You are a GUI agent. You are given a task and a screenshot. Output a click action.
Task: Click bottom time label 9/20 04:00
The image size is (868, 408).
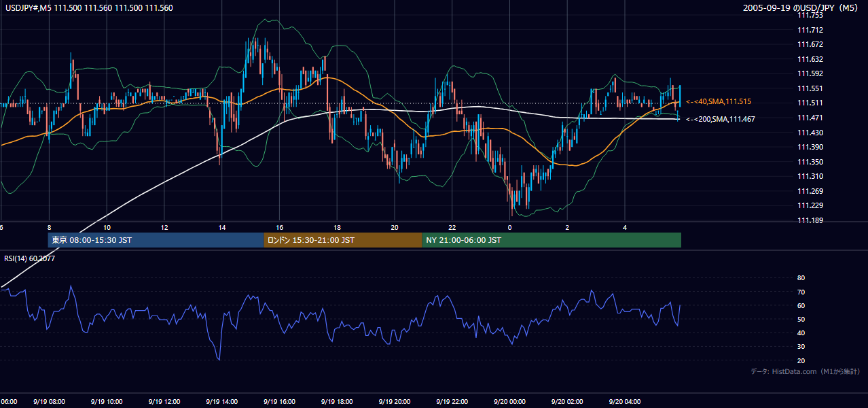pos(625,402)
